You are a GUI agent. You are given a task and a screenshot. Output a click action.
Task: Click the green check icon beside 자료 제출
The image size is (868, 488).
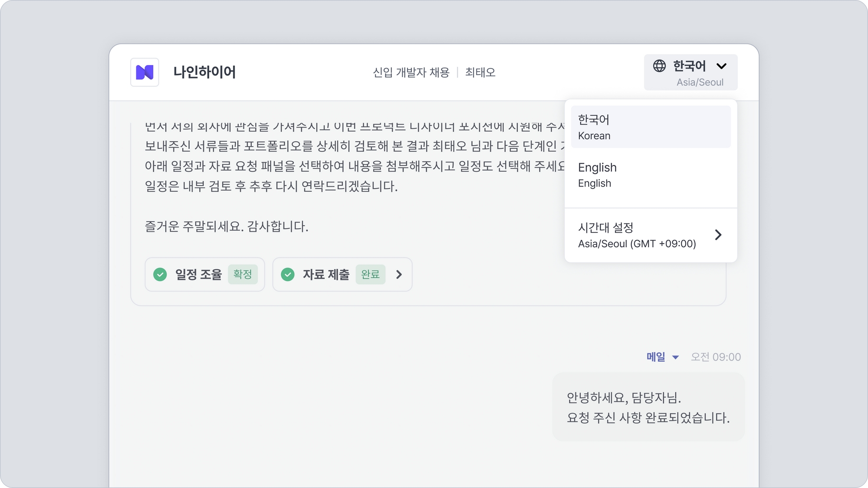pos(288,275)
